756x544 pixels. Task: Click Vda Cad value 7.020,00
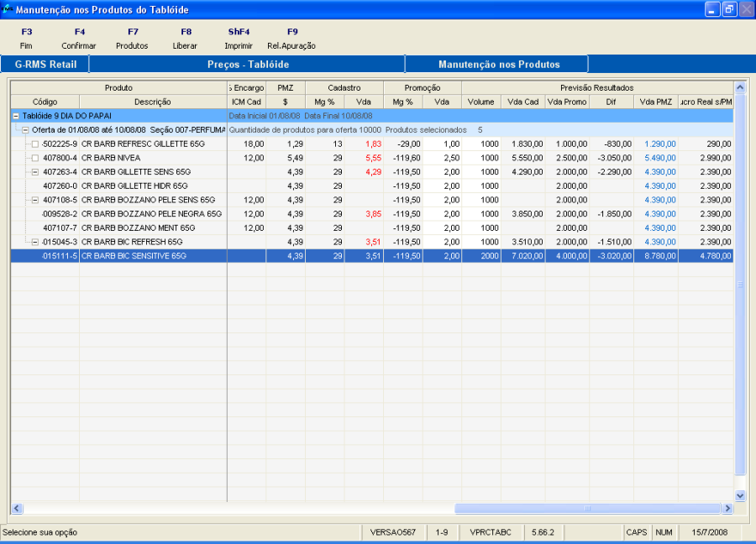point(527,256)
